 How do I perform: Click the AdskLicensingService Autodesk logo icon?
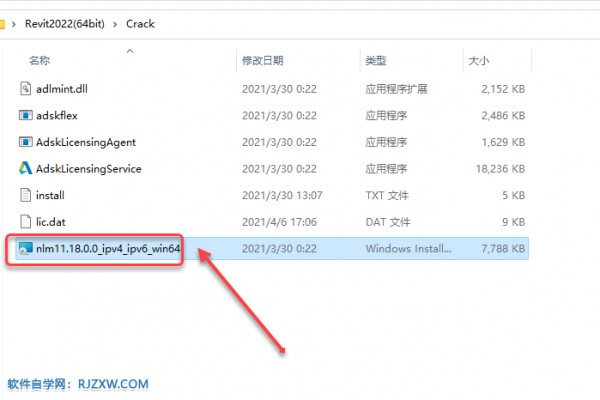pyautogui.click(x=26, y=168)
